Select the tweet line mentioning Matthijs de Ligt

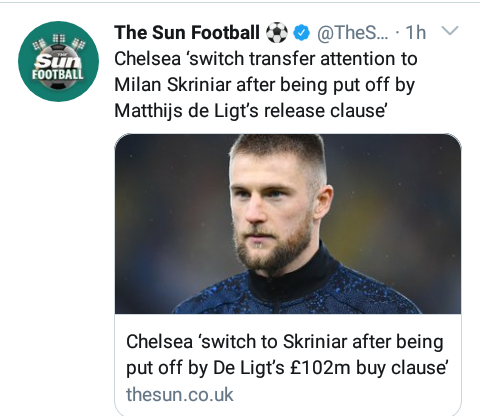tap(251, 111)
